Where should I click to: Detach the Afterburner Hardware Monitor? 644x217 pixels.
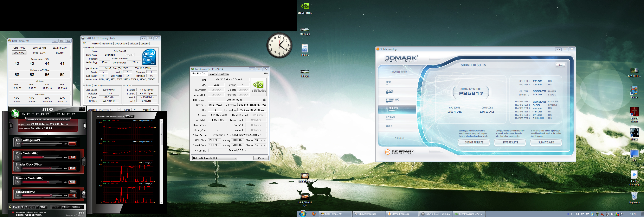tap(130, 116)
